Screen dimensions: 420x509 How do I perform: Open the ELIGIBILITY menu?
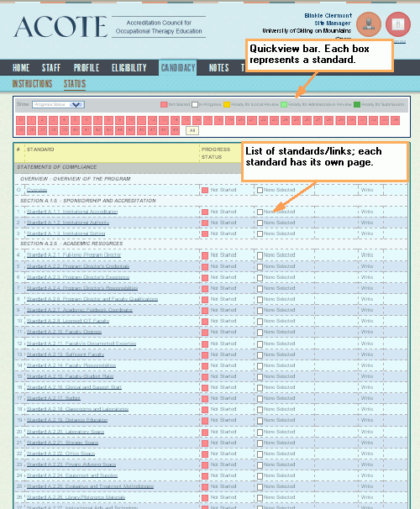129,68
